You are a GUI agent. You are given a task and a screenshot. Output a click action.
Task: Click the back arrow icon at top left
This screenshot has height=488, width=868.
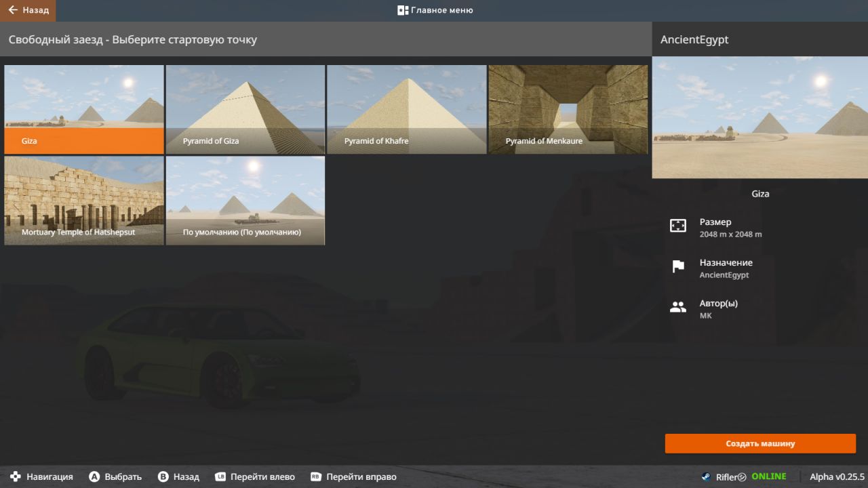click(x=13, y=10)
